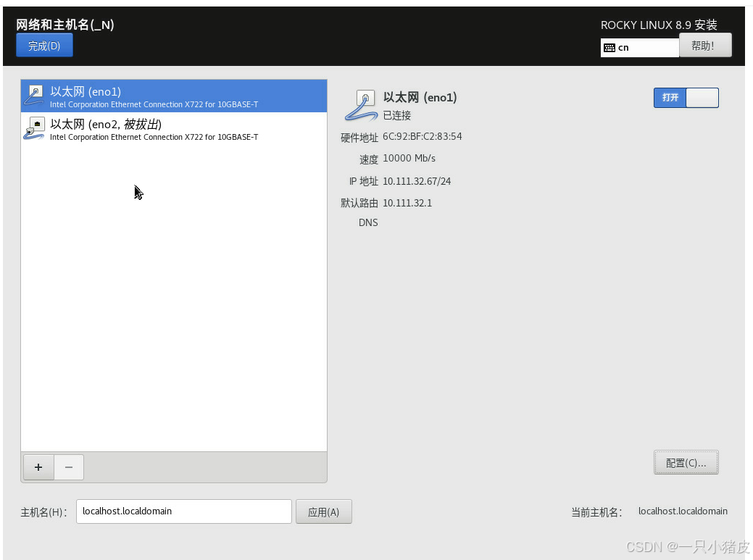Click the IP address 10.111.32.67/24
753x560 pixels.
pyautogui.click(x=417, y=181)
